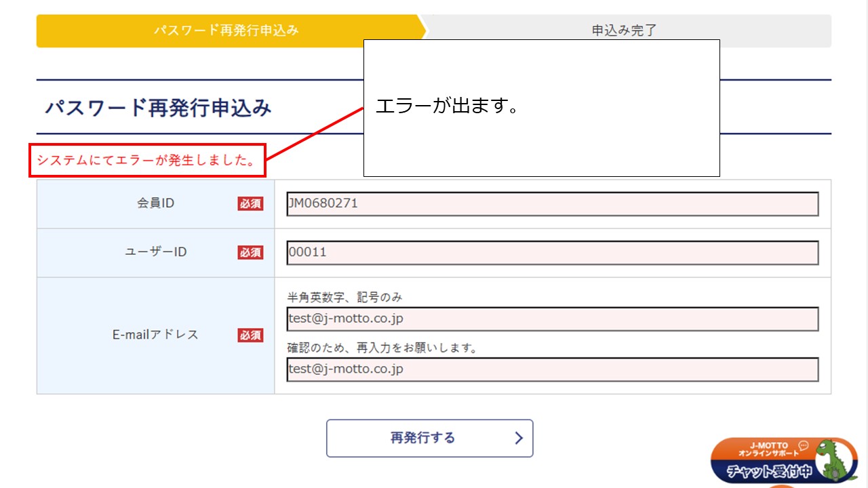Focus the 会員ID input field
This screenshot has width=868, height=488.
coord(552,204)
